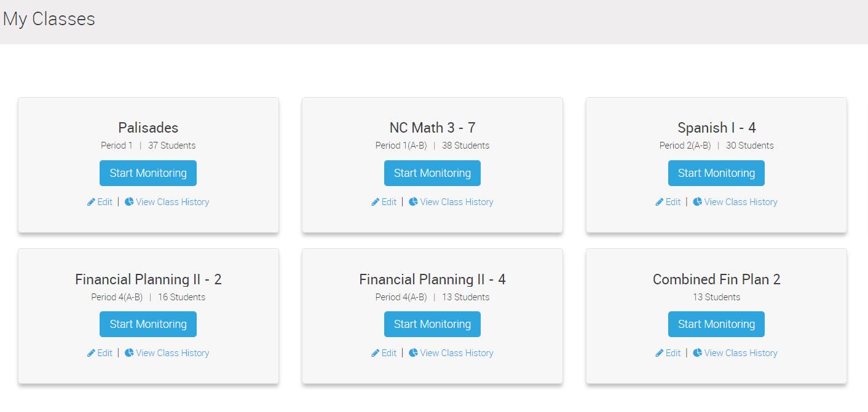Open View Class History for Financial Planning II - 2

click(173, 353)
